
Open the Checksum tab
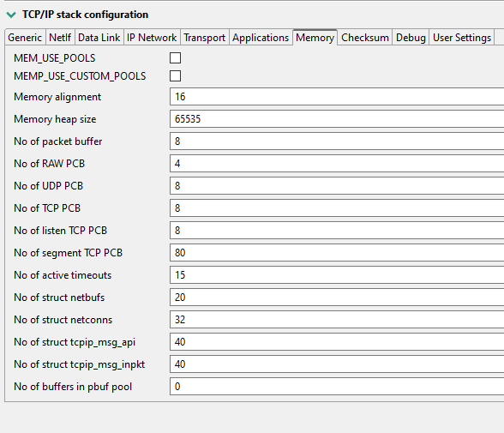click(365, 38)
